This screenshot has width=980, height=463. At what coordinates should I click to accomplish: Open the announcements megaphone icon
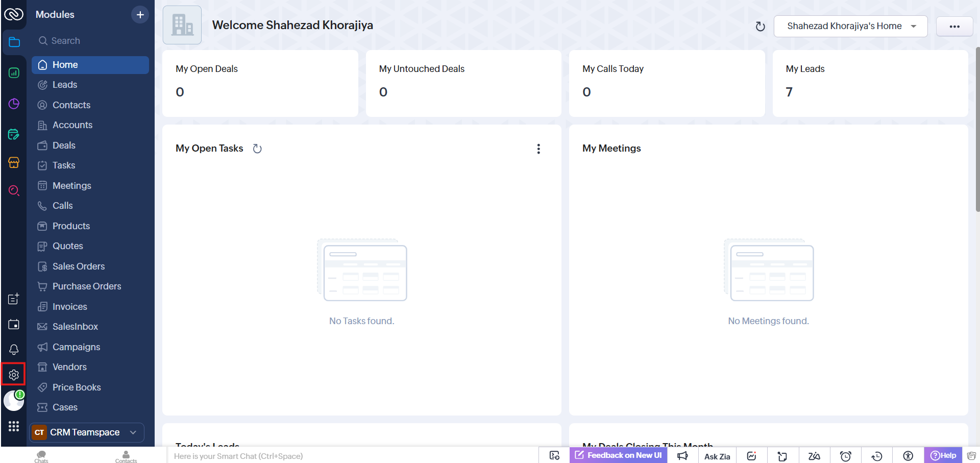pos(682,456)
